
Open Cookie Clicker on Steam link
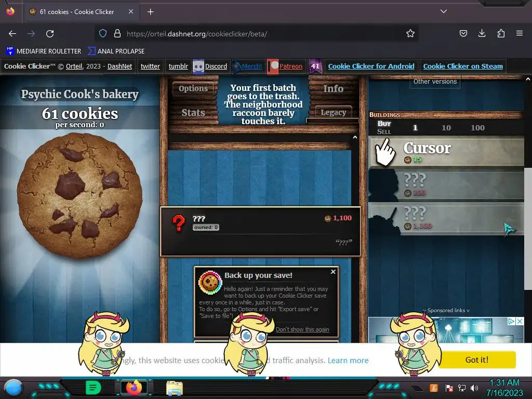tap(463, 66)
